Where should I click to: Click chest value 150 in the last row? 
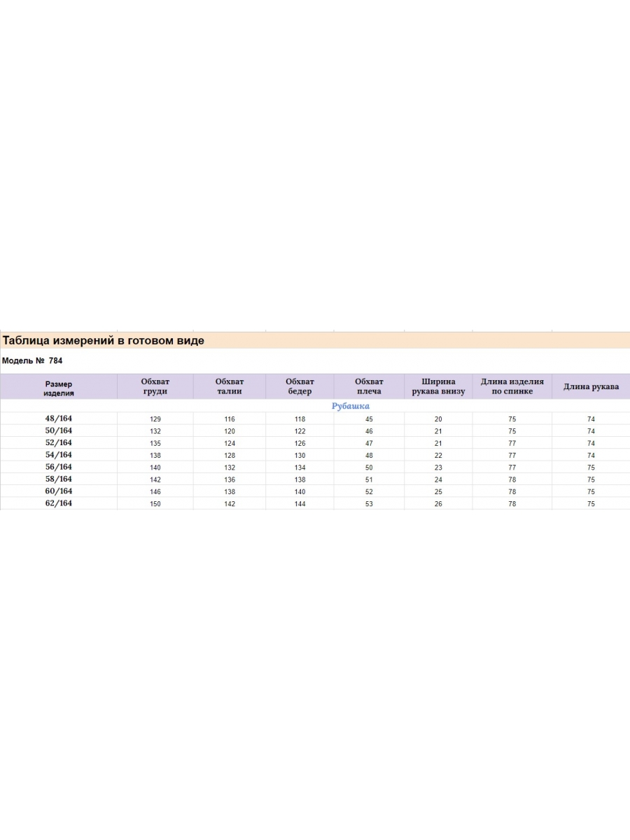tap(155, 504)
